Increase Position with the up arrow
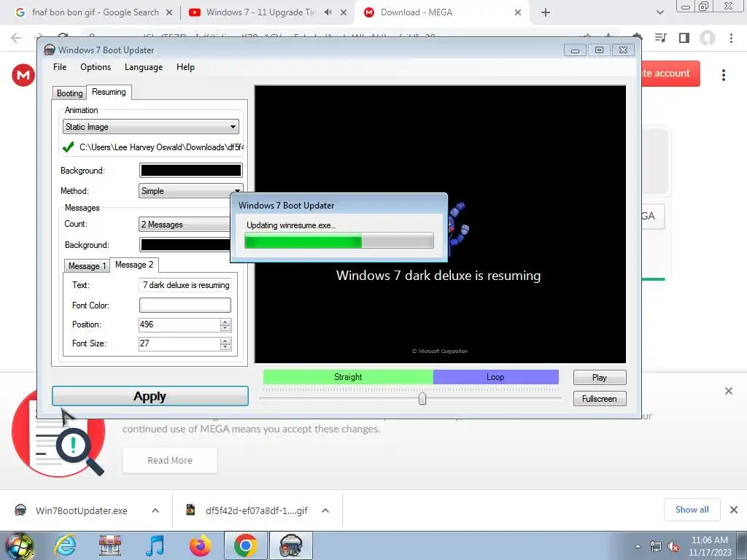747x560 pixels. (225, 322)
